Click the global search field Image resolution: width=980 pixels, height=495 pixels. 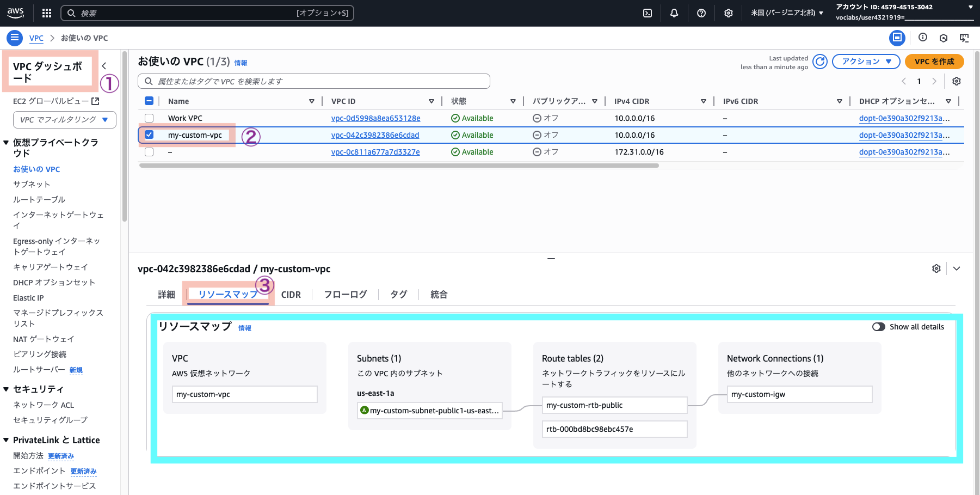coord(207,13)
